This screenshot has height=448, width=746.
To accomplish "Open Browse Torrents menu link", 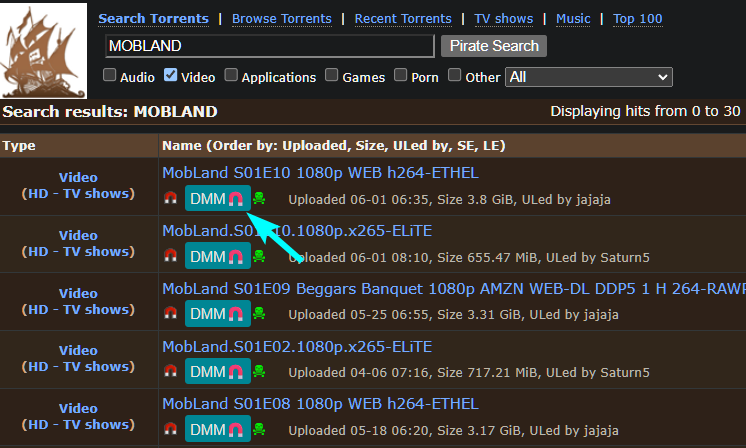I will point(282,19).
